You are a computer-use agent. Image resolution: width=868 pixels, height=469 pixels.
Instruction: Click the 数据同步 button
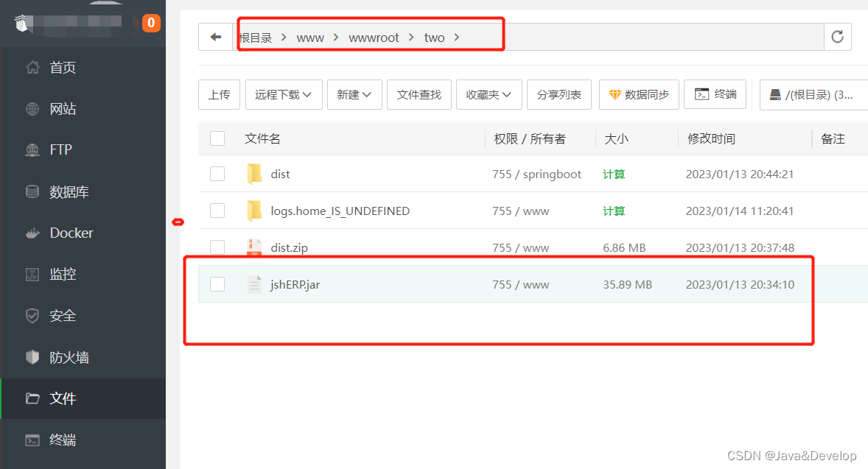(x=640, y=94)
